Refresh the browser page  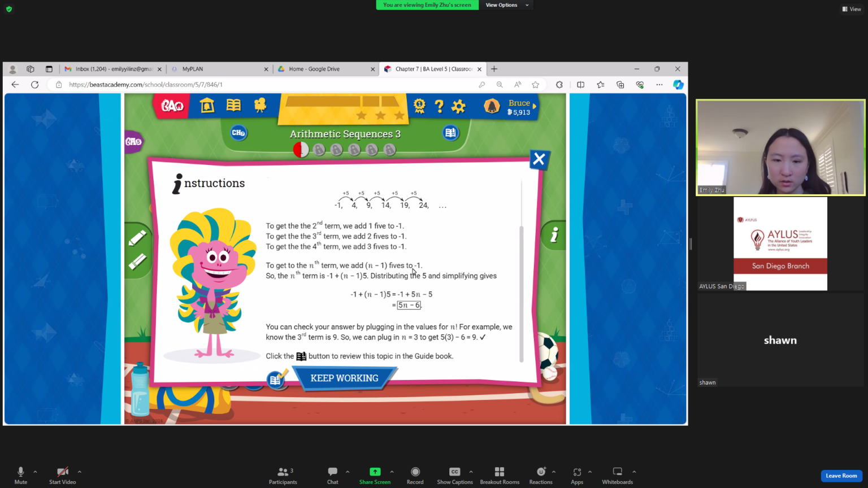point(35,85)
